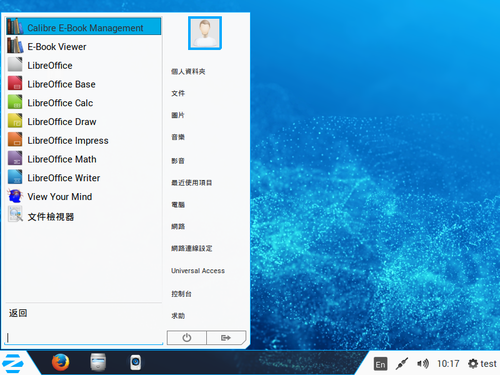
Task: Click the LibreOffice start center icon
Action: coord(15,64)
